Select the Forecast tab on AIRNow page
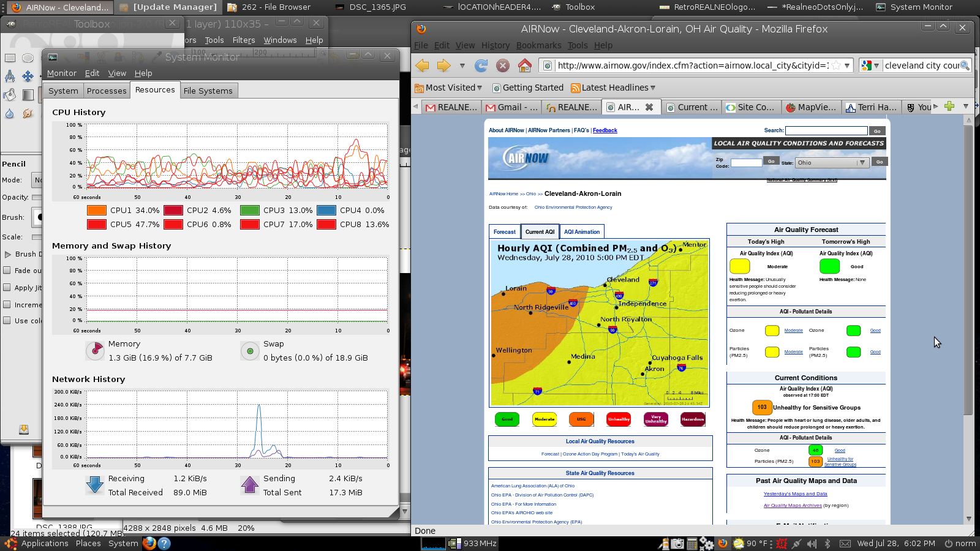Image resolution: width=980 pixels, height=551 pixels. coord(505,231)
